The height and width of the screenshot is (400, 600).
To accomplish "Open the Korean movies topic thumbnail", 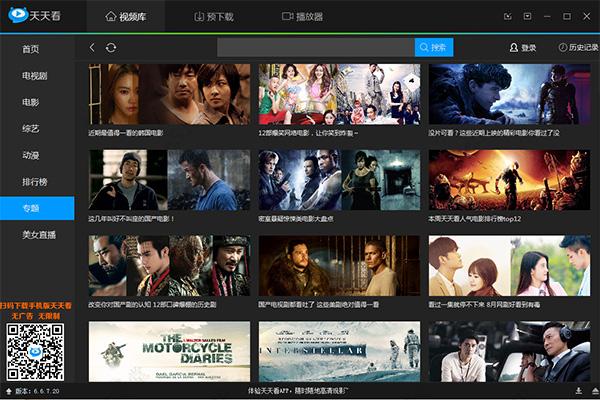I will coord(170,94).
